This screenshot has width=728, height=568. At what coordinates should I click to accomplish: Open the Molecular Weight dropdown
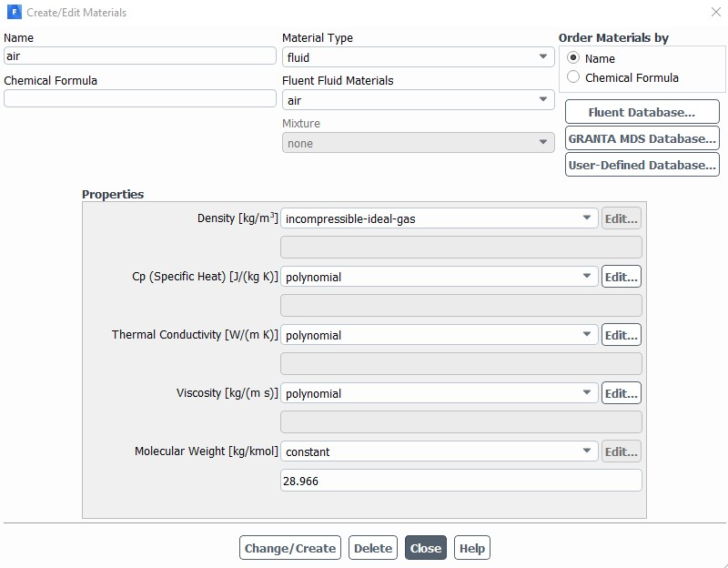(x=439, y=451)
